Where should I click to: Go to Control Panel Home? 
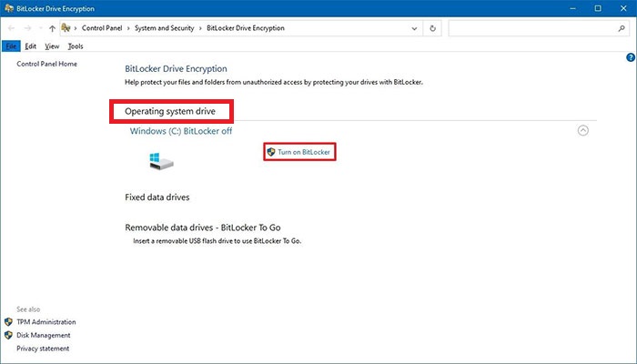46,64
